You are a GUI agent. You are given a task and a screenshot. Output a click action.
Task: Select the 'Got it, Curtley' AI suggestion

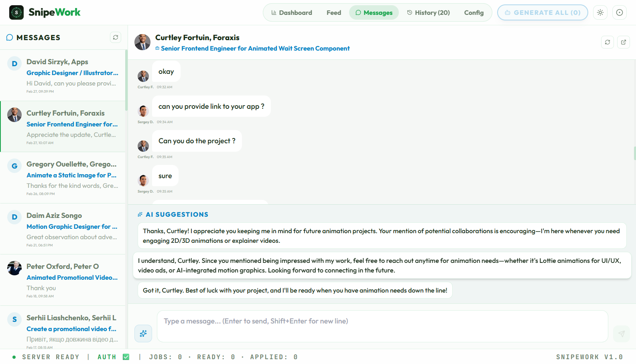click(295, 290)
